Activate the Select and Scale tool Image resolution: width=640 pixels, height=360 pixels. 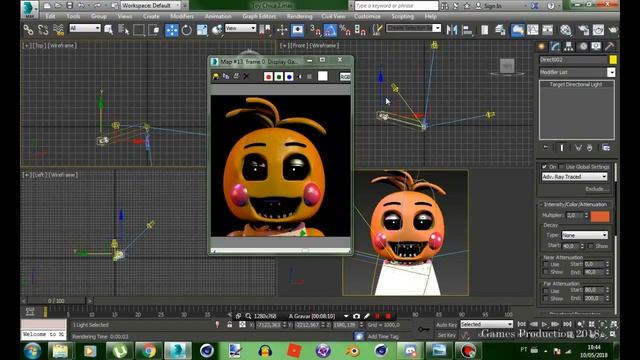(202, 30)
